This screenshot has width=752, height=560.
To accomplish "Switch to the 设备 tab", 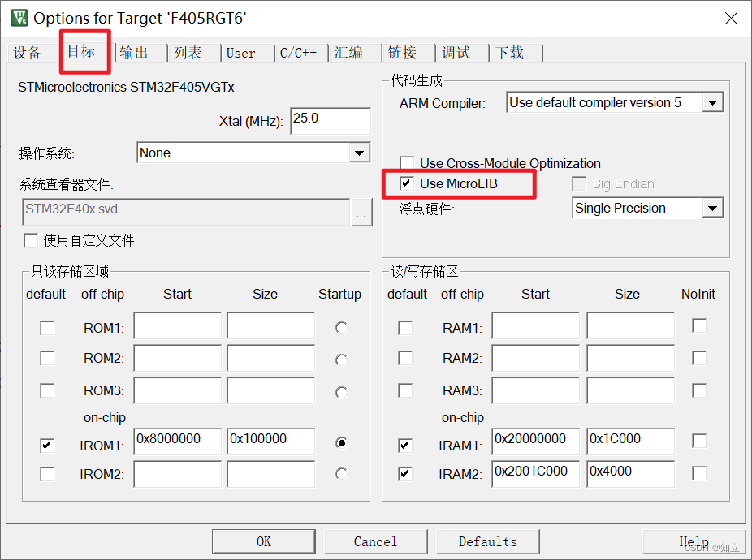I will click(28, 52).
